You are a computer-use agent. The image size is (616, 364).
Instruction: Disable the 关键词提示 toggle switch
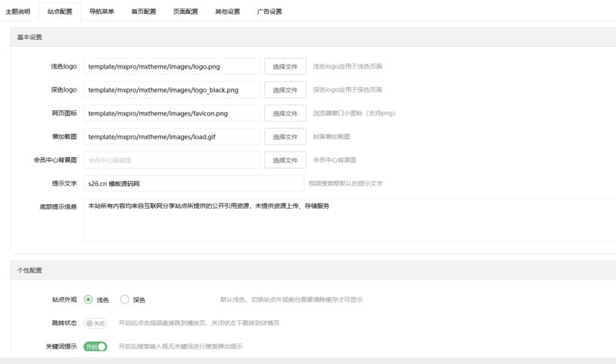(95, 347)
